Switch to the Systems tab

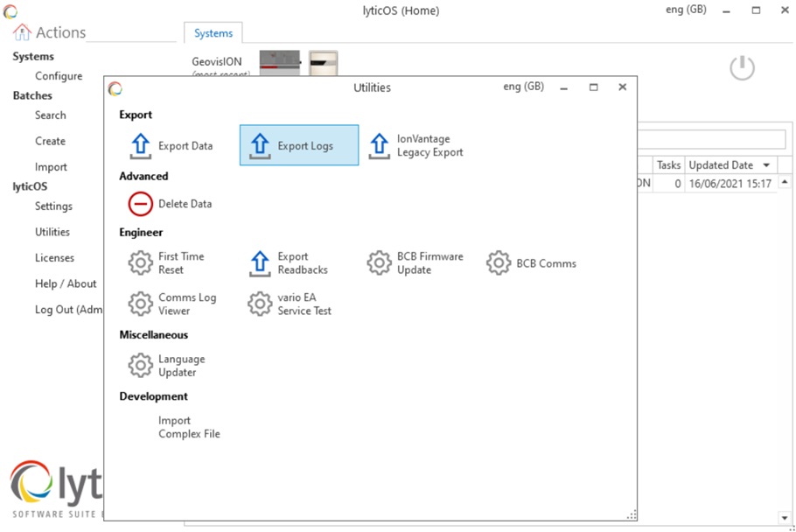point(213,33)
